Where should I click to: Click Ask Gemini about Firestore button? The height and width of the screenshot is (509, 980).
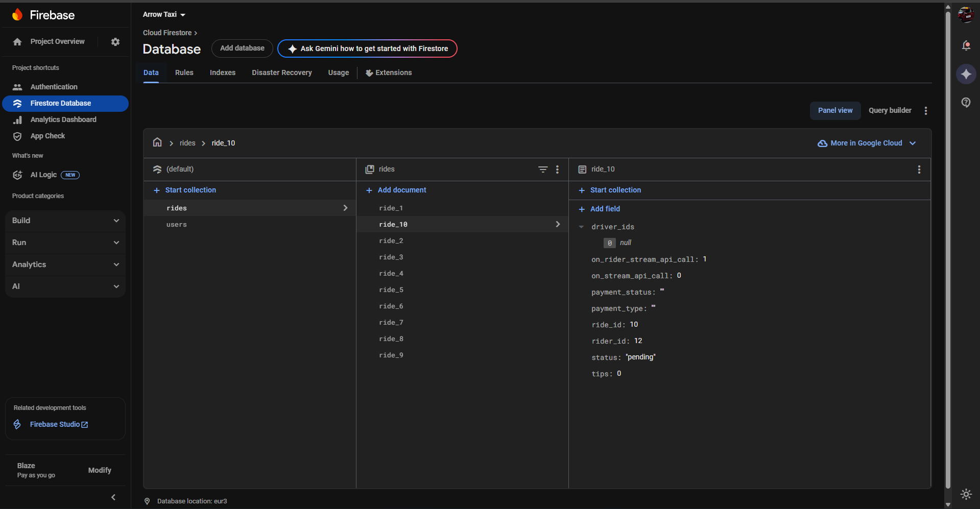pyautogui.click(x=367, y=49)
